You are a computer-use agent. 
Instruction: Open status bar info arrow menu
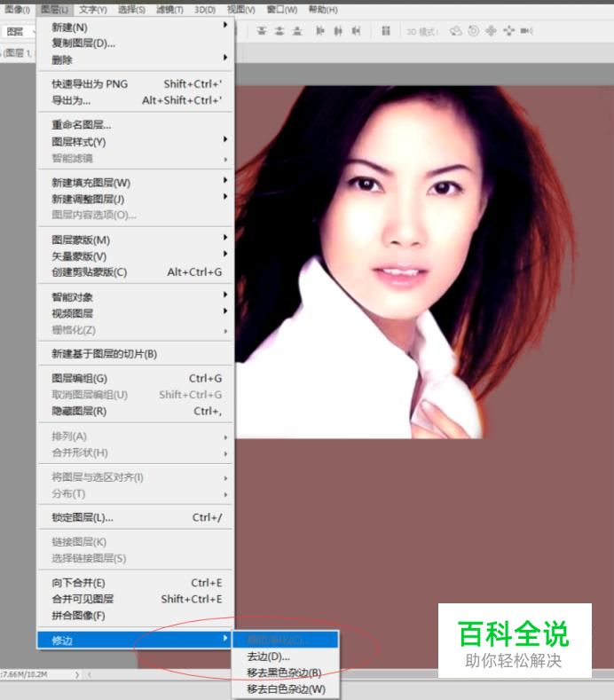[x=77, y=674]
